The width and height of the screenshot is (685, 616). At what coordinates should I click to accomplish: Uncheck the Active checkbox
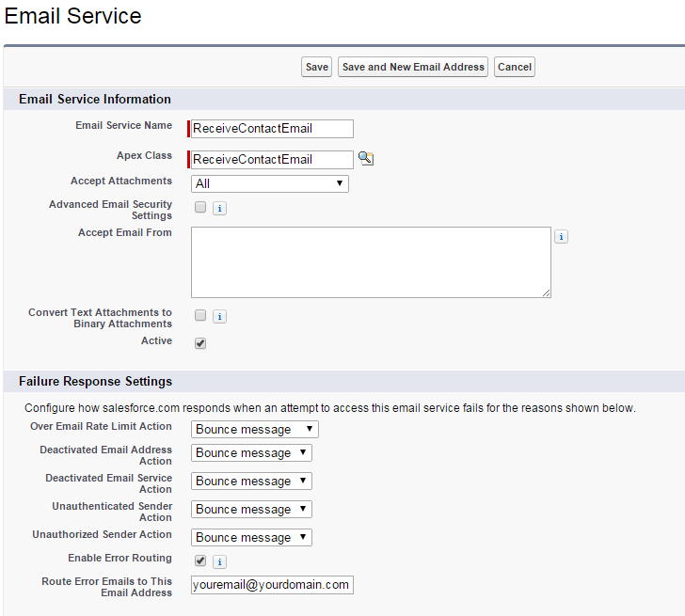point(200,343)
